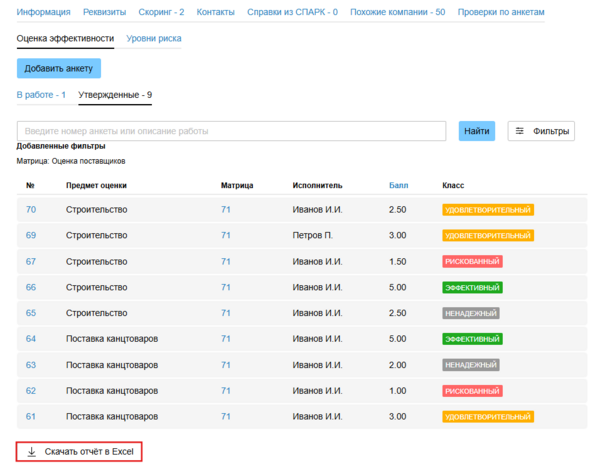Select Проверки по анкетам tab
Viewport: 600px width, 474px height.
point(502,12)
